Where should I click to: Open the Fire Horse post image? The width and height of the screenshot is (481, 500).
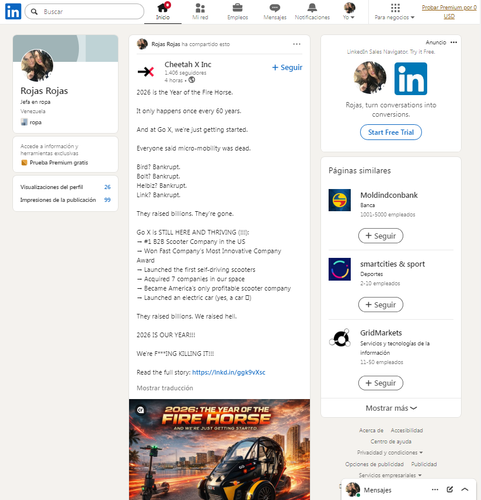(219, 449)
